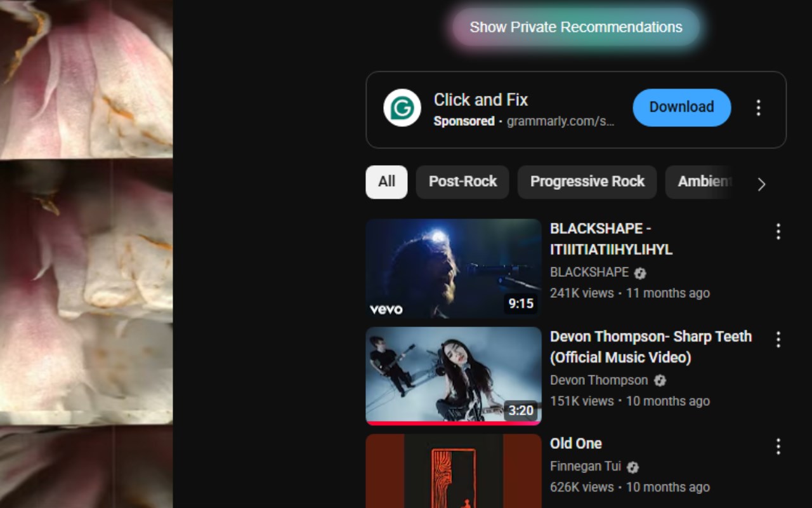
Task: Open options menu for Click and Fix ad
Action: click(x=758, y=108)
